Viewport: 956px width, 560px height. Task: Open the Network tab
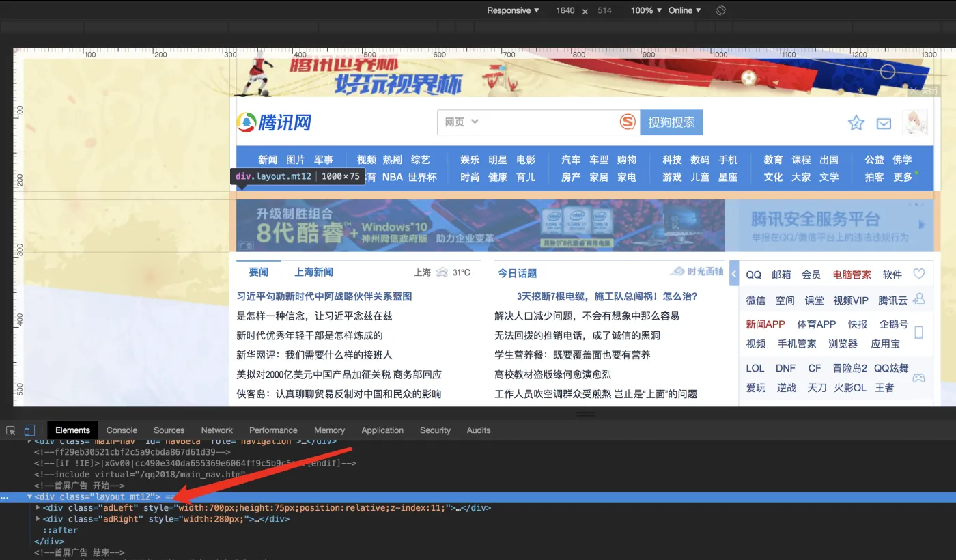pos(217,430)
